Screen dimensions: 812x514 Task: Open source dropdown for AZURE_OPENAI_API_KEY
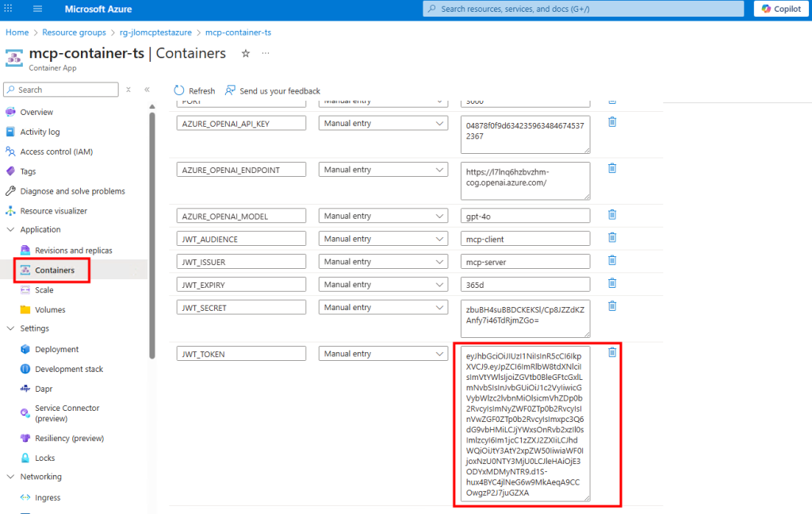[383, 123]
